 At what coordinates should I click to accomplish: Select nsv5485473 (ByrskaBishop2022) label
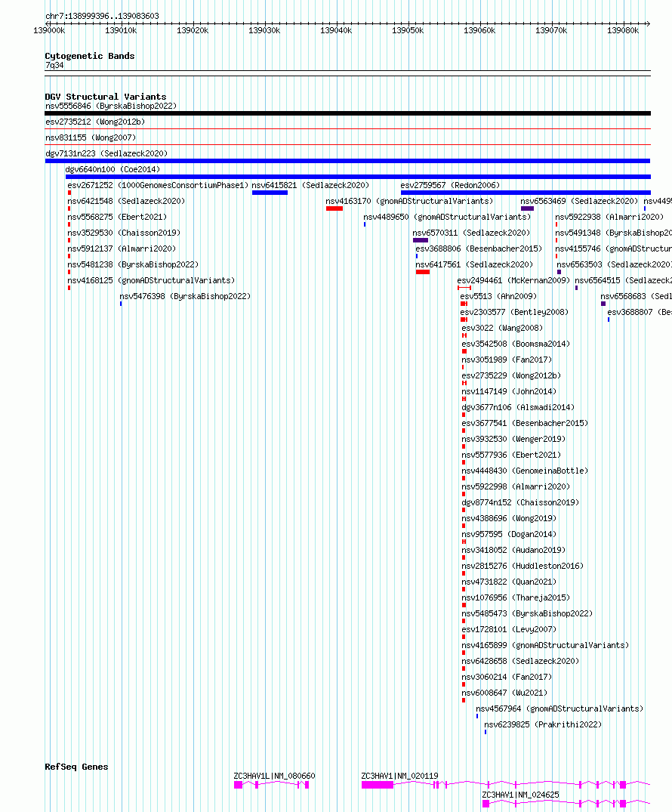pyautogui.click(x=527, y=614)
